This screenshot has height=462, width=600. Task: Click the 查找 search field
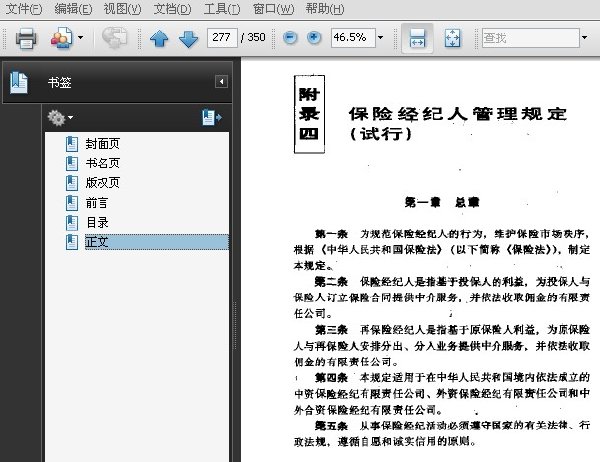tap(531, 38)
